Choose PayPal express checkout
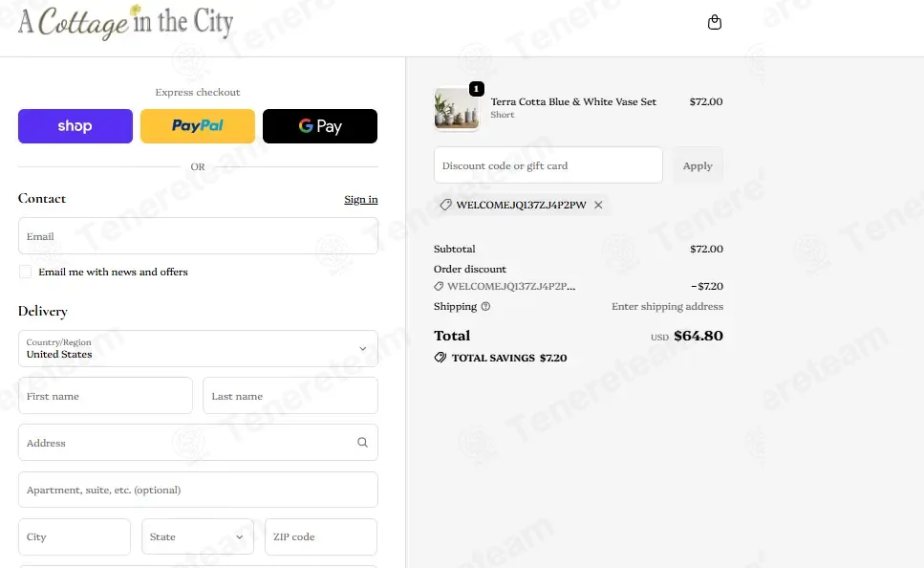Viewport: 924px width, 568px height. click(x=198, y=126)
